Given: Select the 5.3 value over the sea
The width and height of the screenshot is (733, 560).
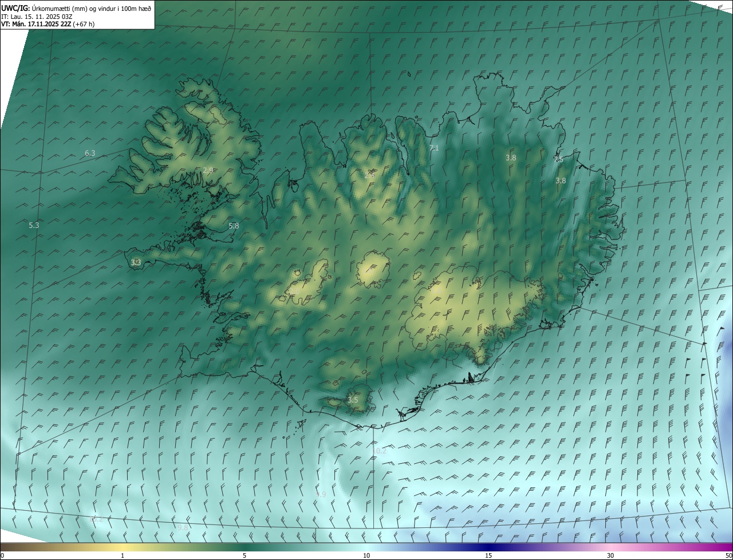Looking at the screenshot, I should pos(34,225).
